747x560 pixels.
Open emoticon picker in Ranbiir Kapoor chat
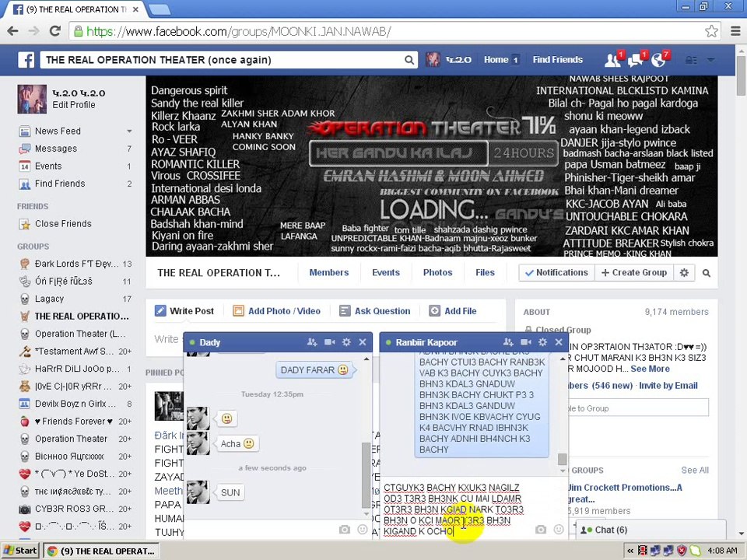pos(559,530)
